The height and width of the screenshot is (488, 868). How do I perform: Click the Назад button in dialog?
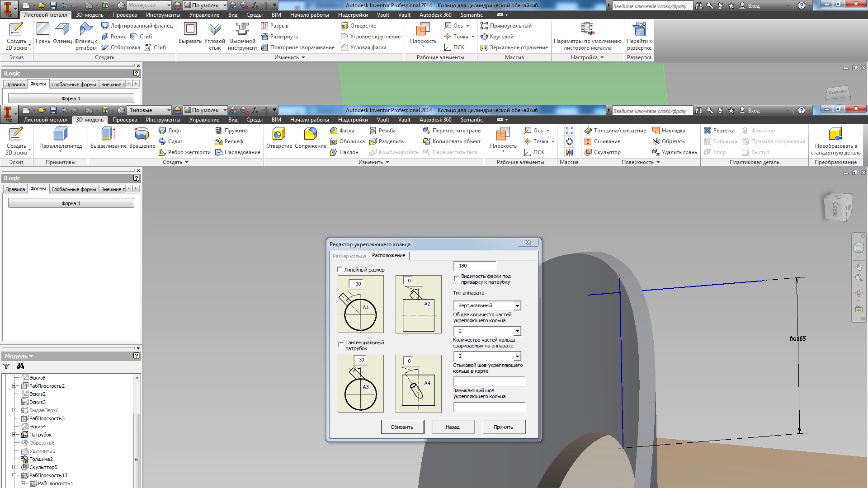[x=453, y=427]
